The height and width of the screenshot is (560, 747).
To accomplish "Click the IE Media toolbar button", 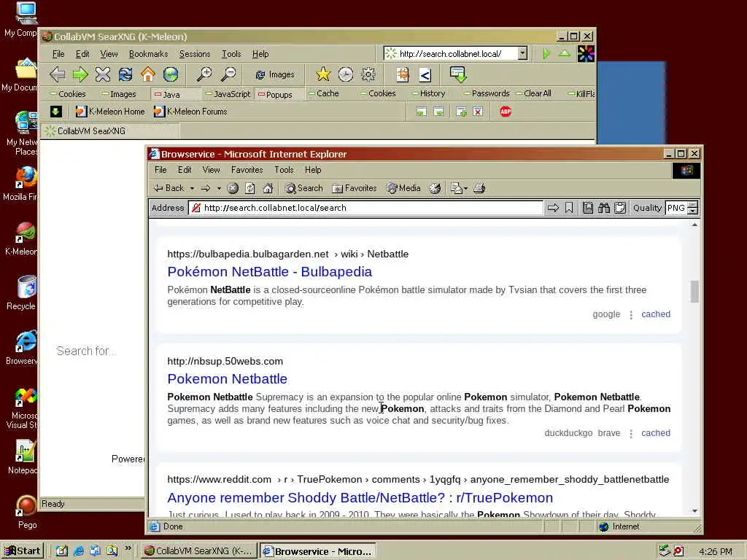I will point(403,189).
